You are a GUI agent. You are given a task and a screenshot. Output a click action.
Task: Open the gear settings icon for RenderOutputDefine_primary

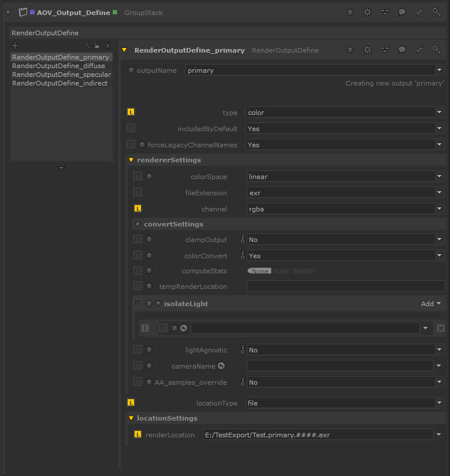[x=367, y=50]
